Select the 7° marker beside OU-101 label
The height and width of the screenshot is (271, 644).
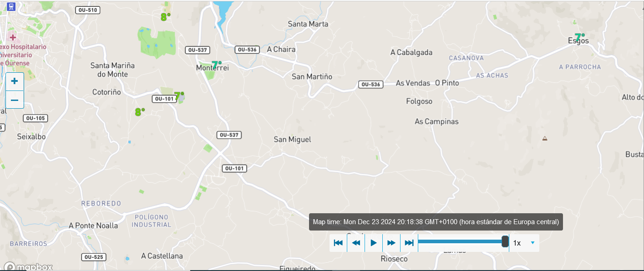pyautogui.click(x=179, y=95)
